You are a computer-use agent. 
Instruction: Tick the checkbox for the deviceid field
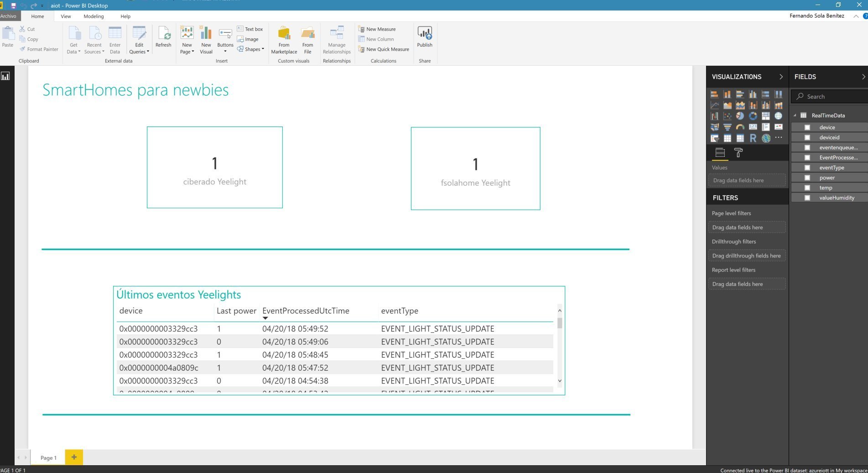(807, 137)
